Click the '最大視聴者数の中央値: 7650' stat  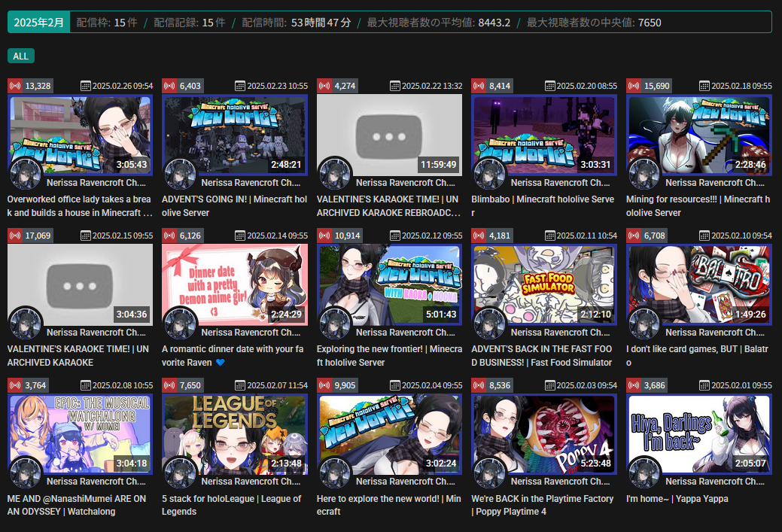point(594,23)
